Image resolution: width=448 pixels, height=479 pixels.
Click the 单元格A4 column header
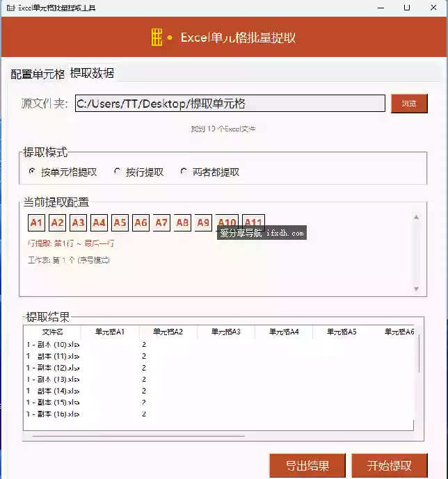pos(284,332)
